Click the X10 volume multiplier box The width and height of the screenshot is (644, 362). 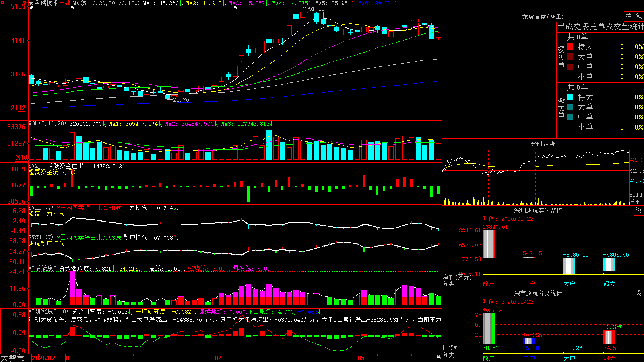pyautogui.click(x=21, y=157)
